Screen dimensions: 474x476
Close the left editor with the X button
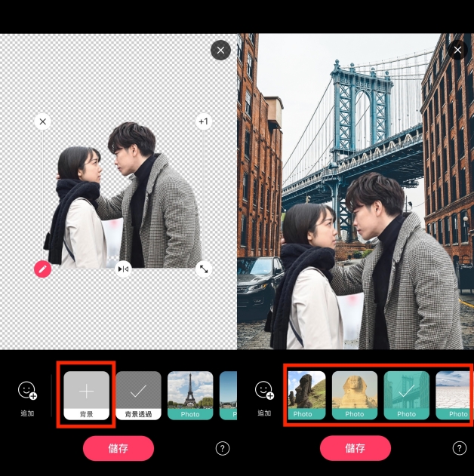click(x=220, y=51)
